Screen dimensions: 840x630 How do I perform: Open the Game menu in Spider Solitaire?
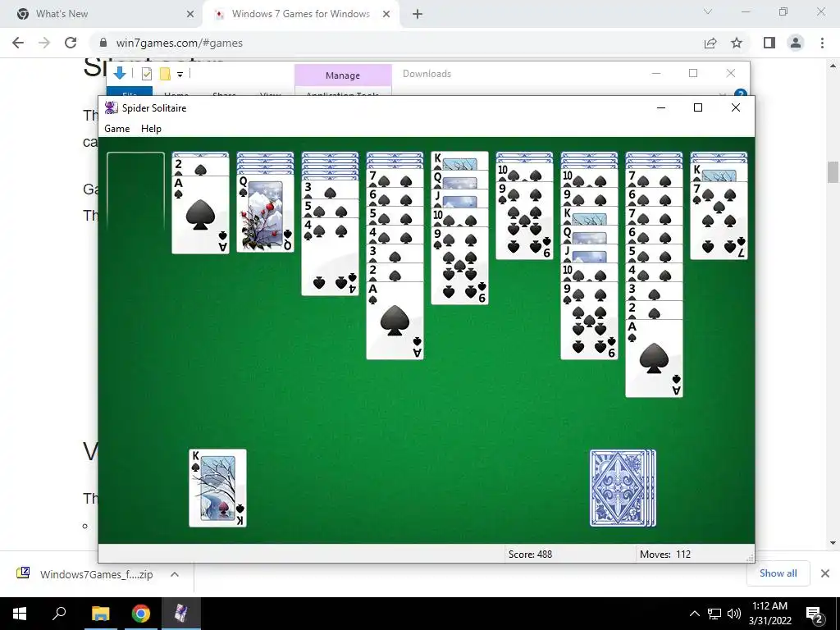point(116,129)
